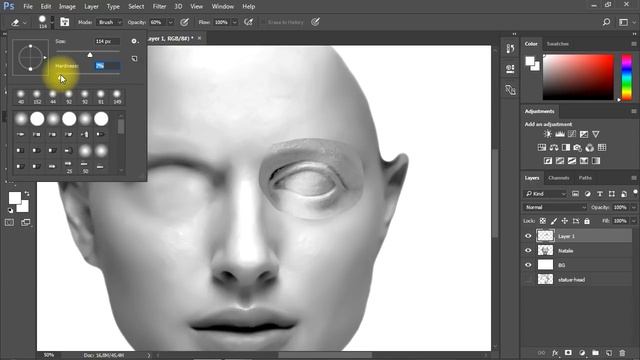Open the Opacity slider dropdown in options bar

[x=170, y=22]
